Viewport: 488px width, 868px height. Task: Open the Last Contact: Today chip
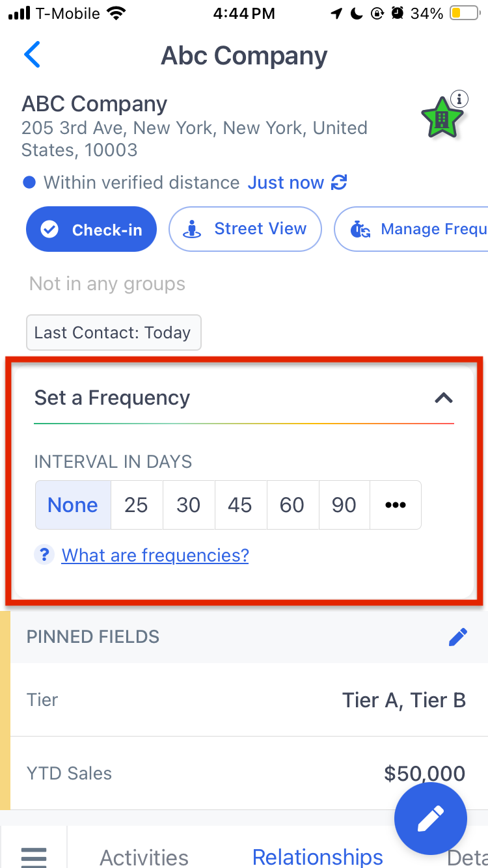tap(113, 332)
